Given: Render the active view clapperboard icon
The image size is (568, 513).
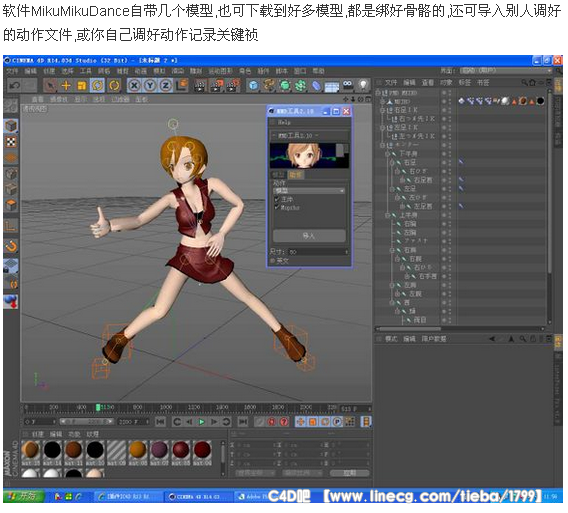Looking at the screenshot, I should pos(199,86).
